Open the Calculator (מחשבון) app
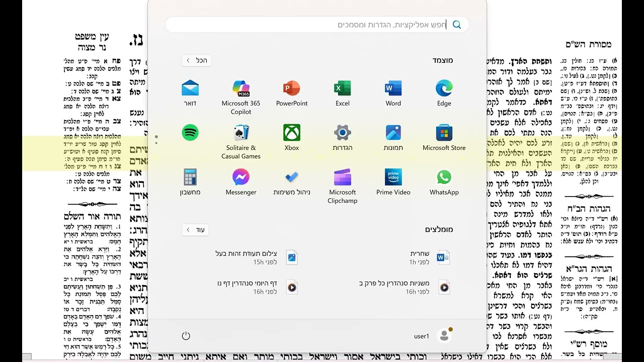Viewport: 644px width, 362px height. (190, 182)
